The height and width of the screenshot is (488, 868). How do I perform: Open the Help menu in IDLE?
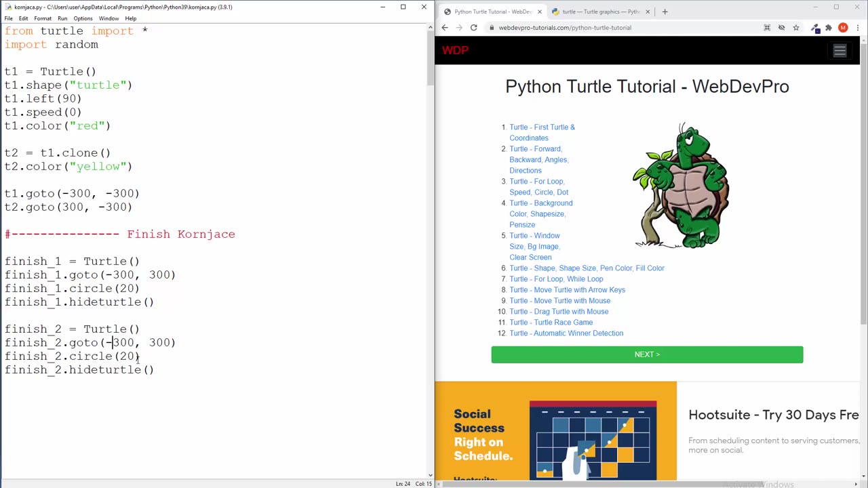point(131,18)
